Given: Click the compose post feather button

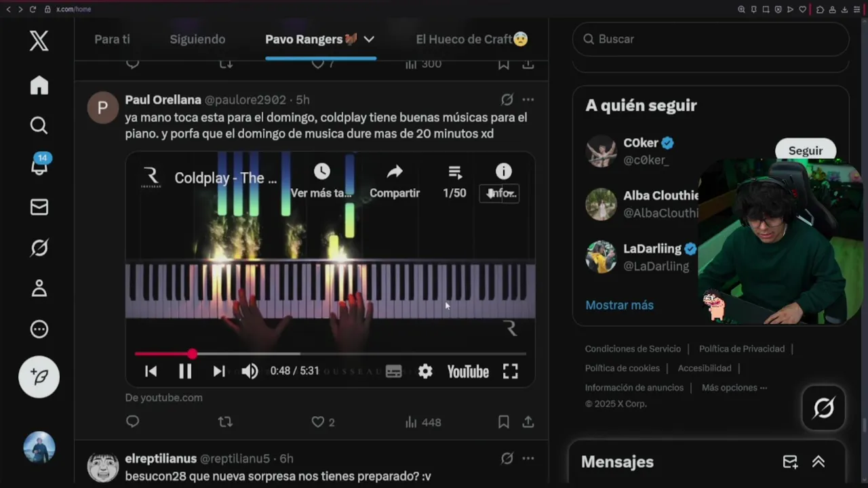Looking at the screenshot, I should click(39, 377).
